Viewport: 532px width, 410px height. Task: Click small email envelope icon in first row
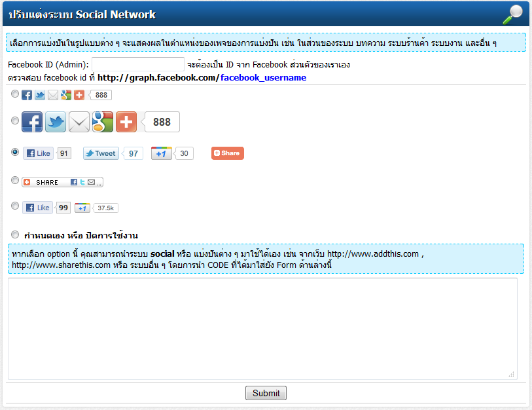coord(53,95)
